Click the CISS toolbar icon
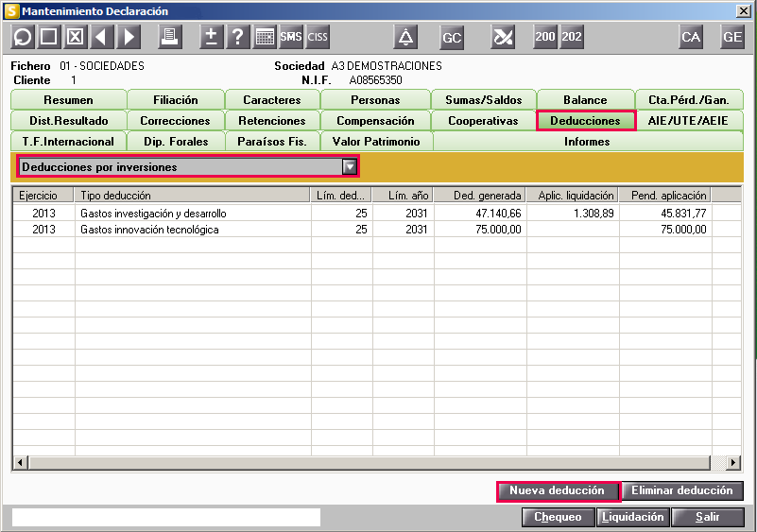Image resolution: width=757 pixels, height=532 pixels. [x=318, y=37]
